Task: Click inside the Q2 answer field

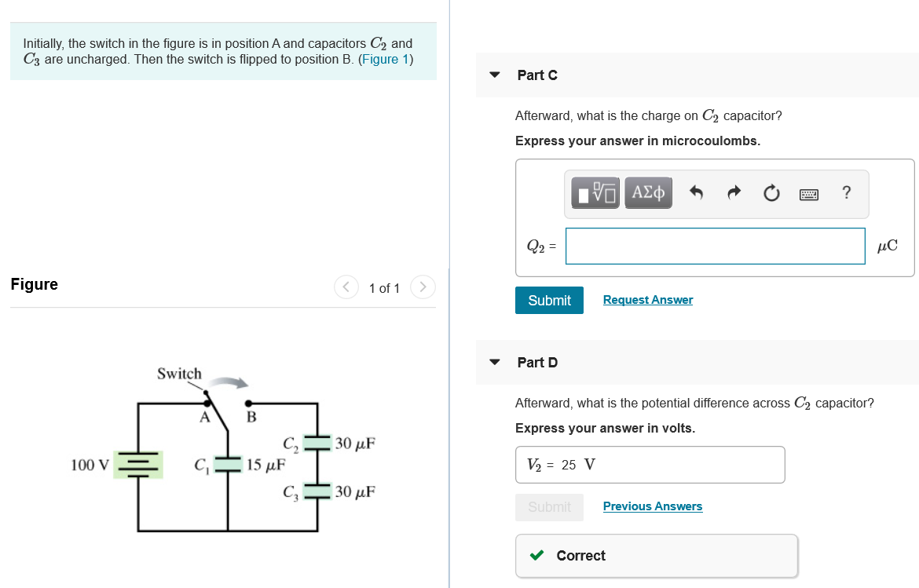Action: (x=715, y=246)
